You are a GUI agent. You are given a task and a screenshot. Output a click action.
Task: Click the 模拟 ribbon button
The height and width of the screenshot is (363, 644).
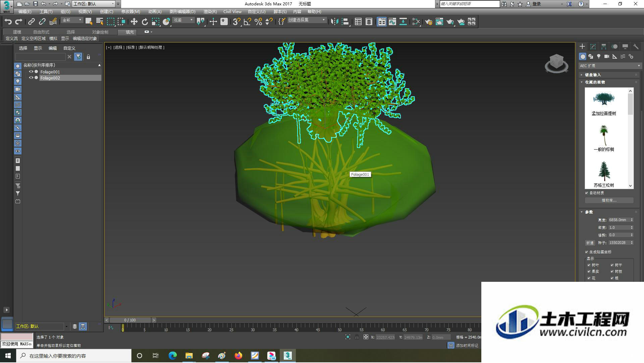[53, 39]
